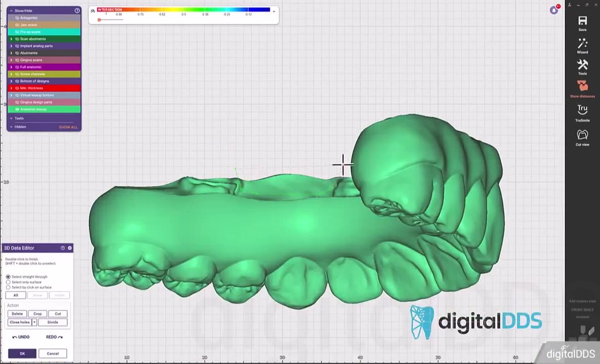Toggle visibility of Jaw scans

tap(17, 25)
